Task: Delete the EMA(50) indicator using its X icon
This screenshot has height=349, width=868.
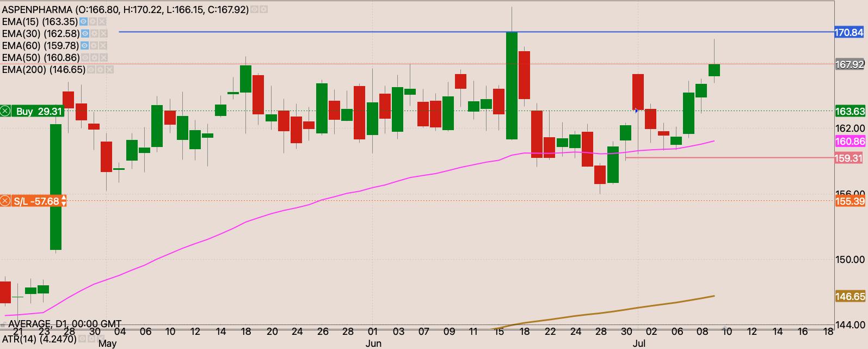Action: [103, 58]
